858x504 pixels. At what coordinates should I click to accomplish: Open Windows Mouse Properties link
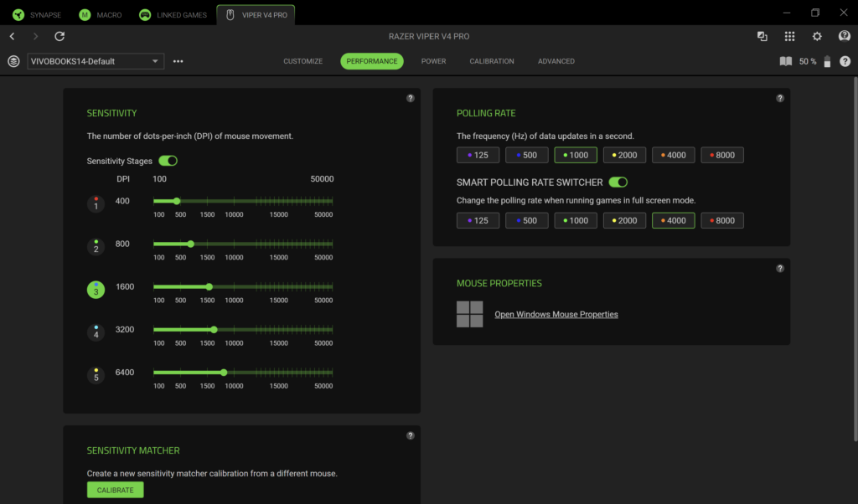[556, 314]
